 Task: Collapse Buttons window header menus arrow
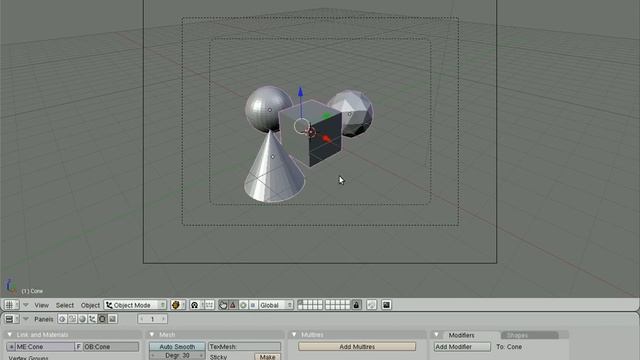point(26,319)
